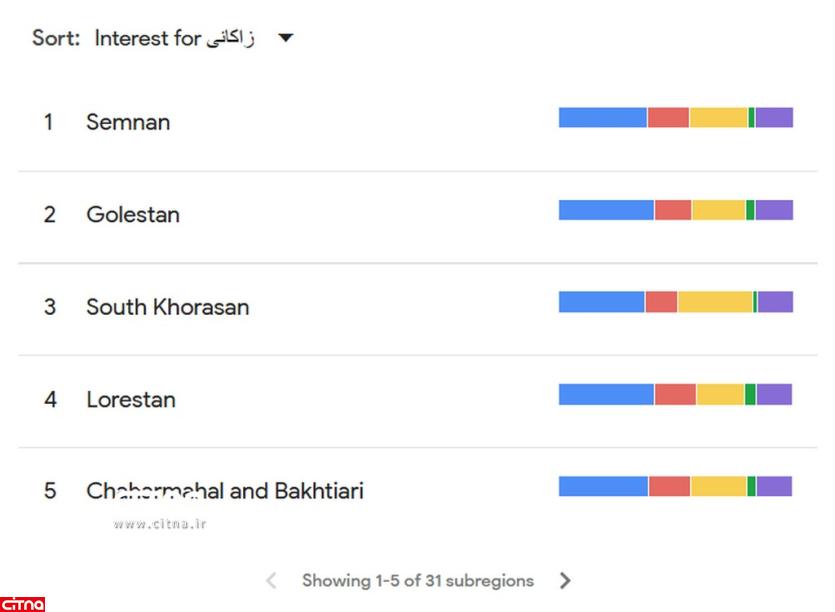Click purple segment of Lorestan's bar
Image resolution: width=835 pixels, height=612 pixels.
(774, 394)
